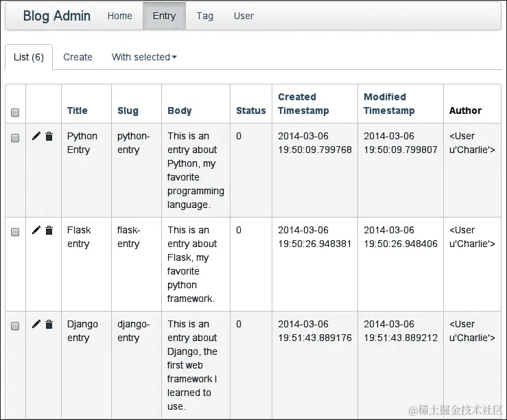Select the Flask entry row checkbox
The height and width of the screenshot is (420, 507).
point(15,232)
